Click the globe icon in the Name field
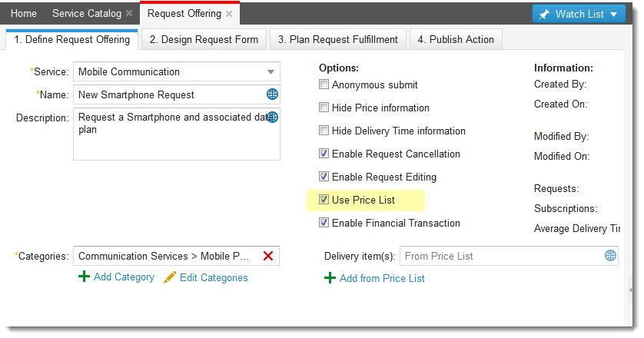Image resolution: width=644 pixels, height=338 pixels. (272, 94)
